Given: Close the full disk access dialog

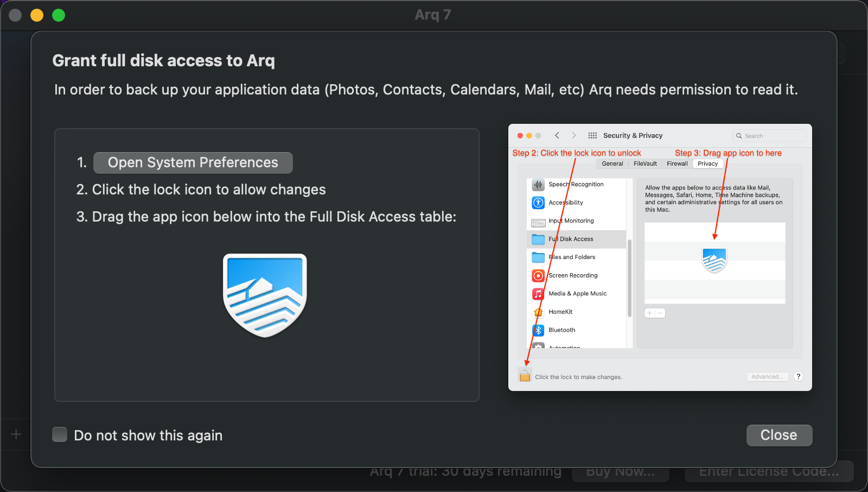Looking at the screenshot, I should [778, 435].
